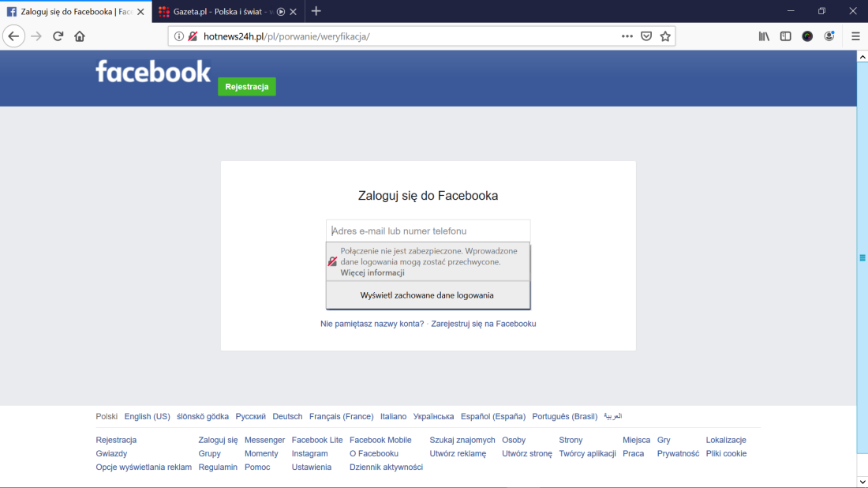Click the scrollbar up arrow
The image size is (868, 488).
(x=862, y=57)
